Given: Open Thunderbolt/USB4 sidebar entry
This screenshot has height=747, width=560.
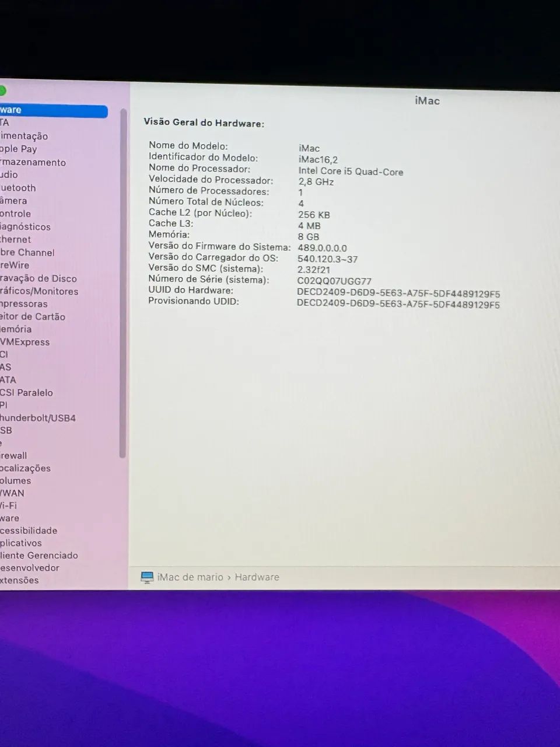Looking at the screenshot, I should coord(38,418).
